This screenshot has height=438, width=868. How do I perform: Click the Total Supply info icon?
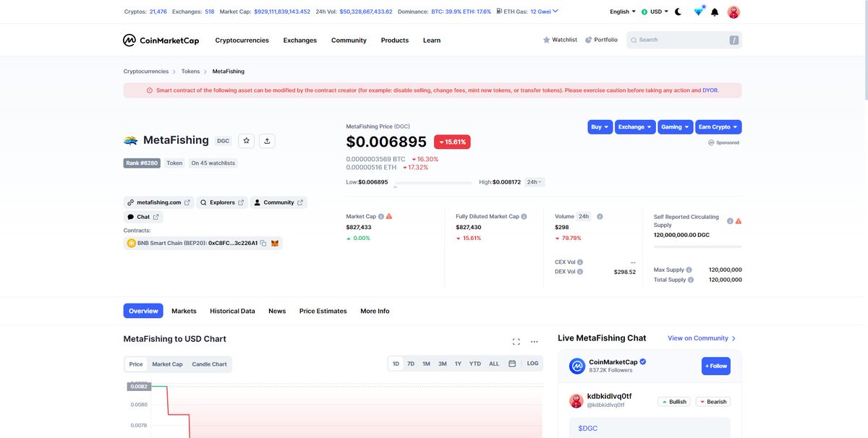[x=691, y=280]
